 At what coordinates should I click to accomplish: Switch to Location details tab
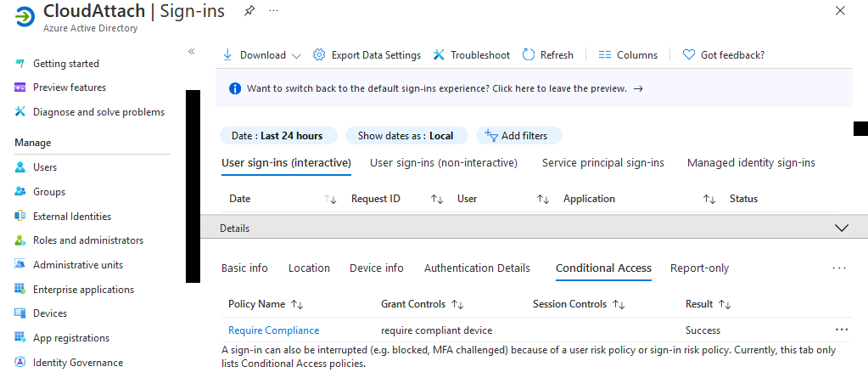tap(309, 268)
